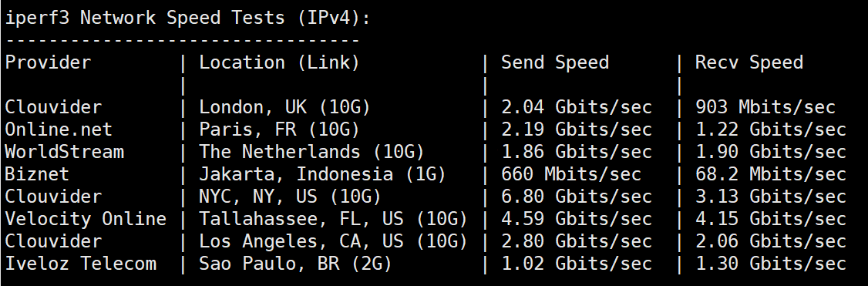Viewport: 868px width, 286px height.
Task: Click the iperf3 Network Speed Tests heading
Action: pos(187,18)
